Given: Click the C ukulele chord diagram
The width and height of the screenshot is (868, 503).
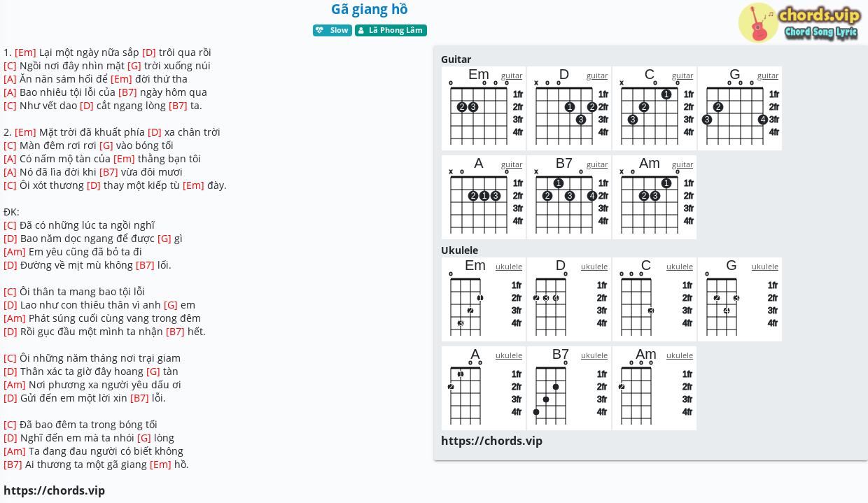Looking at the screenshot, I should click(x=654, y=299).
